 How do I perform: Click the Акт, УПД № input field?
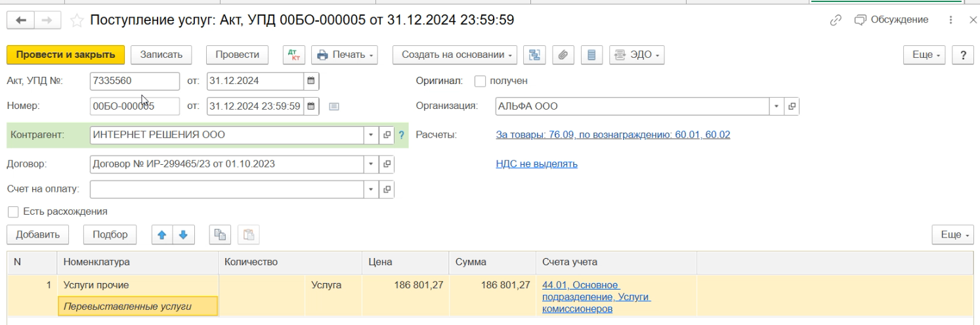pyautogui.click(x=134, y=81)
